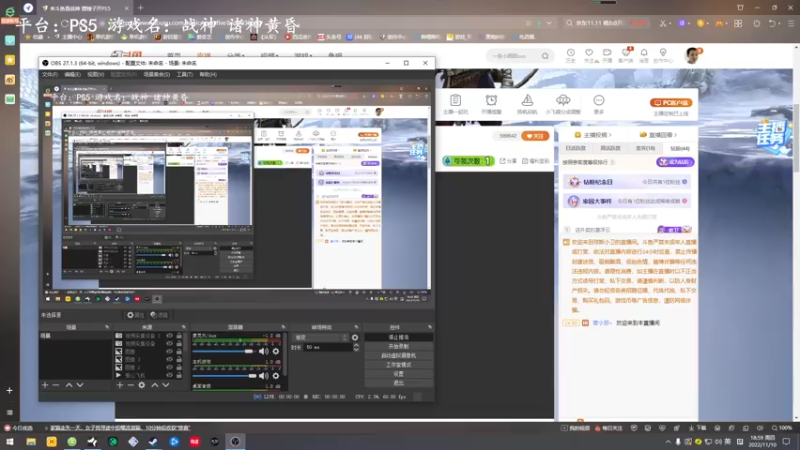Viewport: 800px width, 450px height.
Task: Add a new scene in OBS Scenes panel
Action: 45,385
